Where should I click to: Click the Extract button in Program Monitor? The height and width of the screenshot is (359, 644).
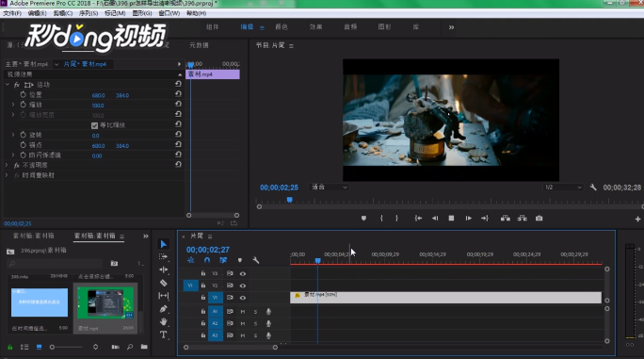pyautogui.click(x=522, y=219)
